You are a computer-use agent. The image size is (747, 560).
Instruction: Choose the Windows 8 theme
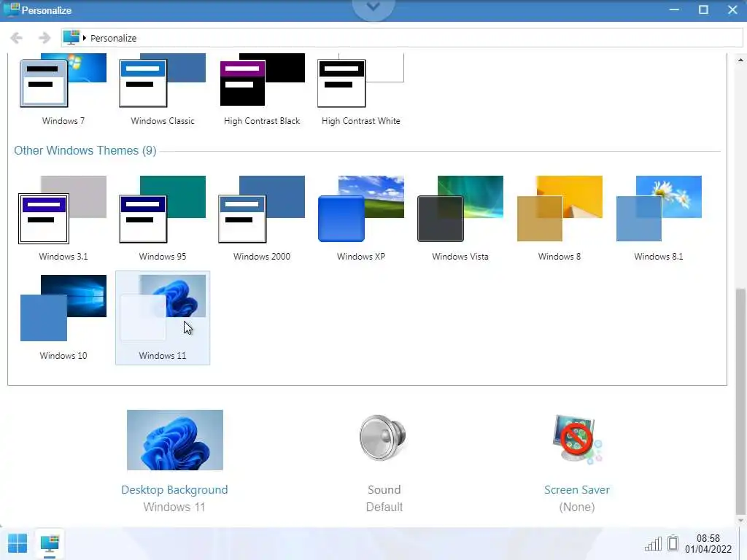pos(560,219)
